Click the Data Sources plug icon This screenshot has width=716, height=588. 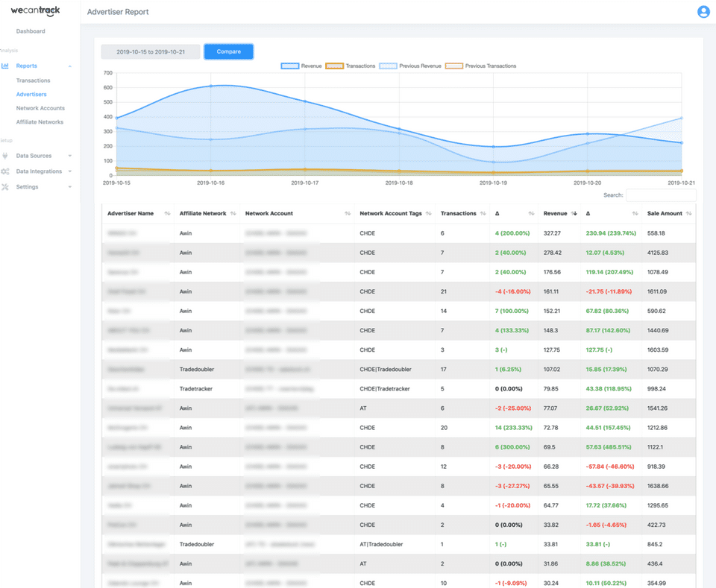pos(5,156)
